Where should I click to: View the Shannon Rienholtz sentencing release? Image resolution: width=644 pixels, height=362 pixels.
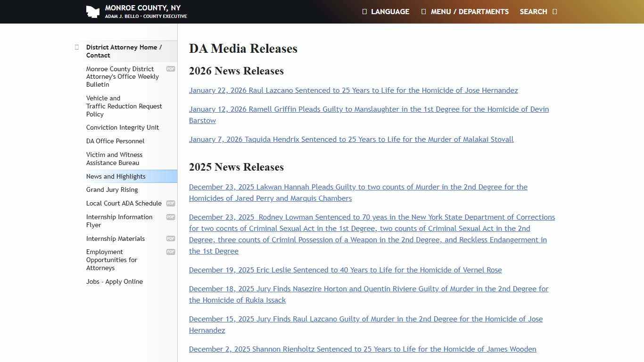tap(363, 349)
